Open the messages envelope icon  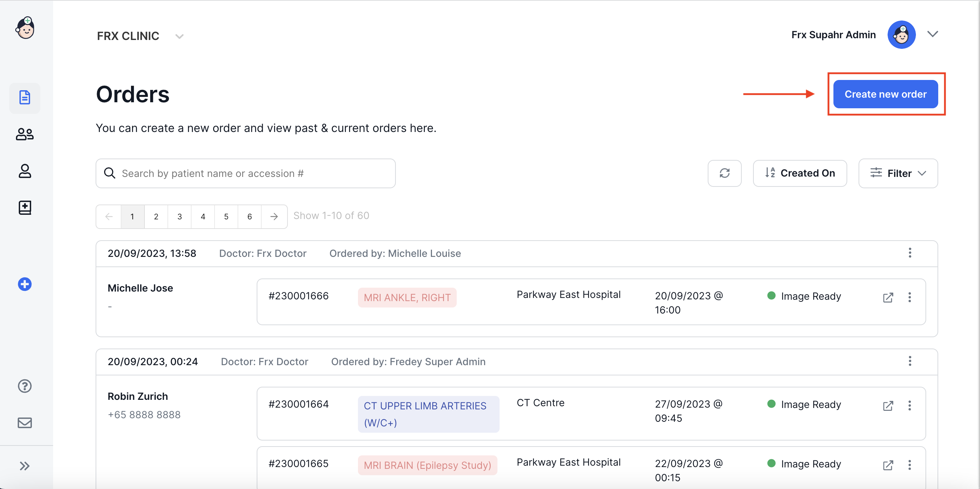[25, 422]
